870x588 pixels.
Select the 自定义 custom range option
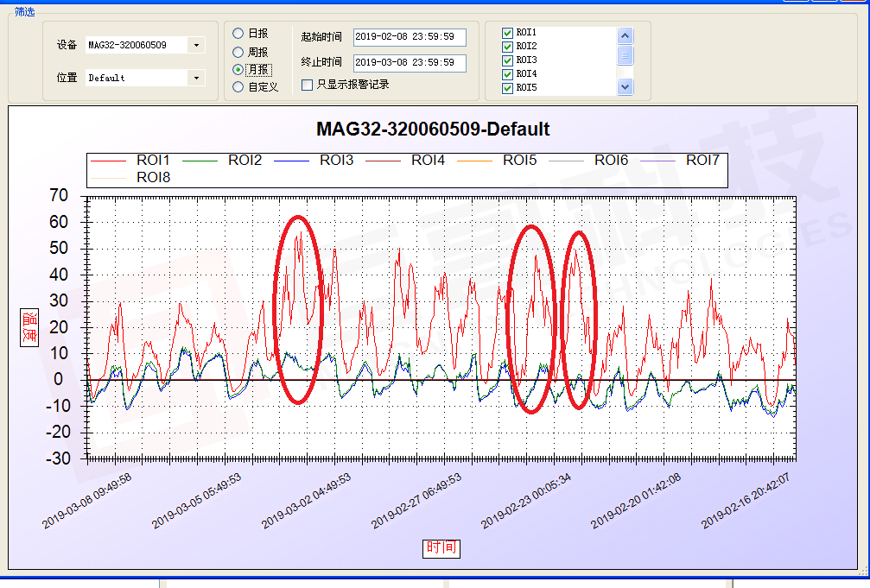255,86
